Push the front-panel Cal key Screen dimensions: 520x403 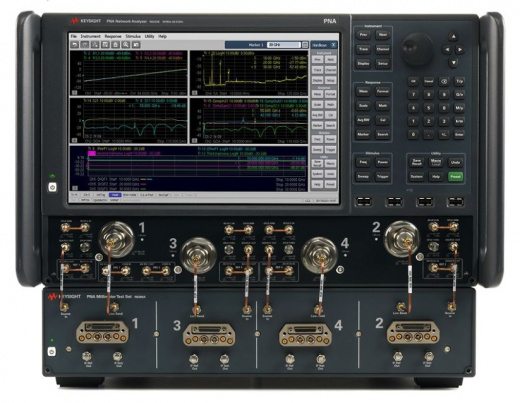(x=383, y=120)
